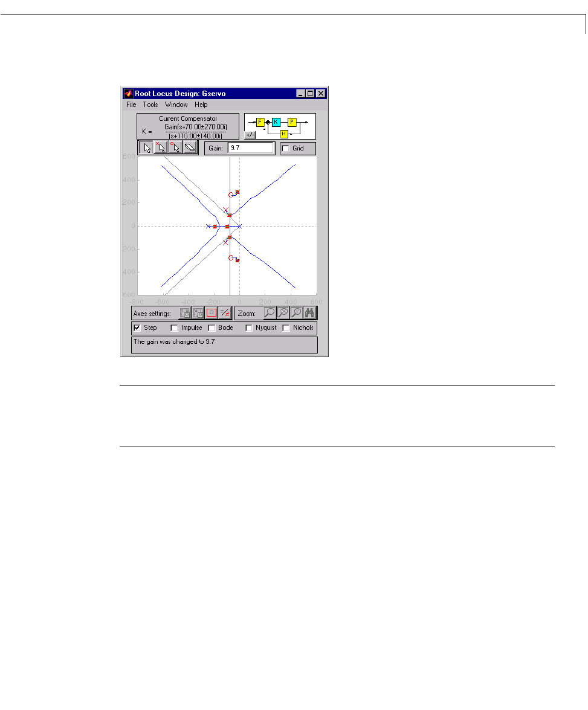Click the equal/not-equal axes icon
The height and width of the screenshot is (710, 588).
click(225, 313)
